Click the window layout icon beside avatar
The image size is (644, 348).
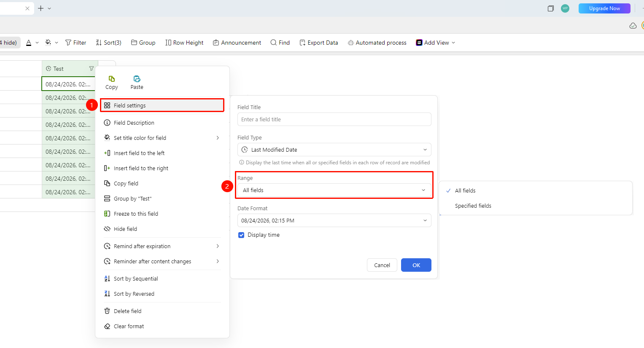coord(550,8)
